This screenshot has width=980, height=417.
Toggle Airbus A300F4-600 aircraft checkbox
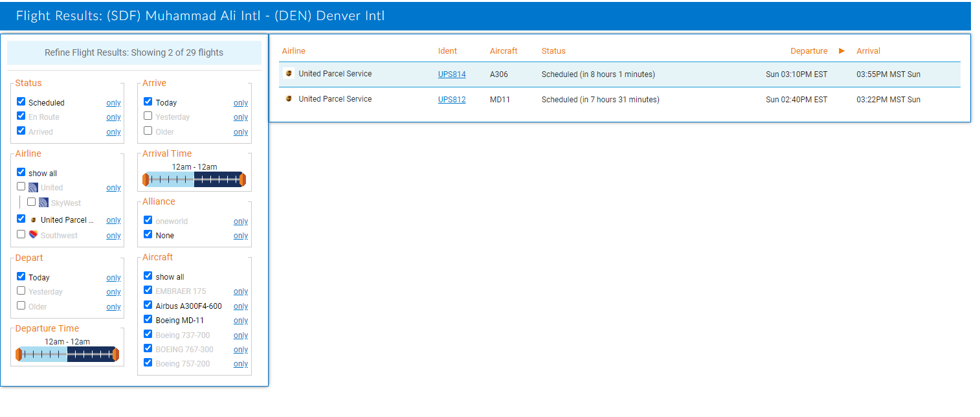coord(148,305)
